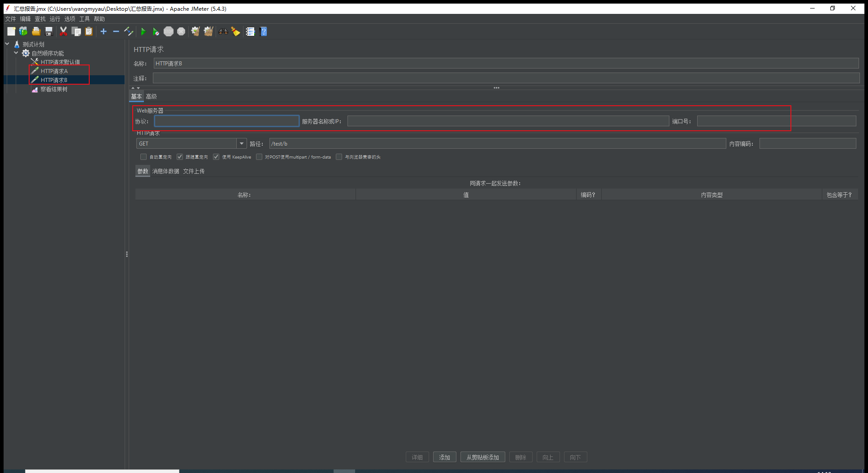Enable 与浏览器兼容的头 checkbox
Screen dimensions: 868x473
click(x=339, y=157)
